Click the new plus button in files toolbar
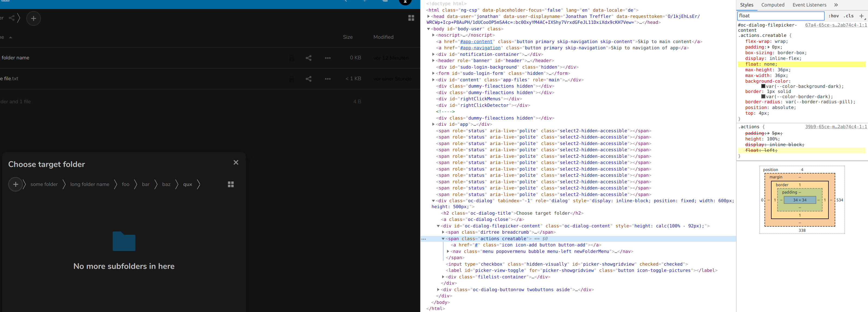 click(33, 18)
